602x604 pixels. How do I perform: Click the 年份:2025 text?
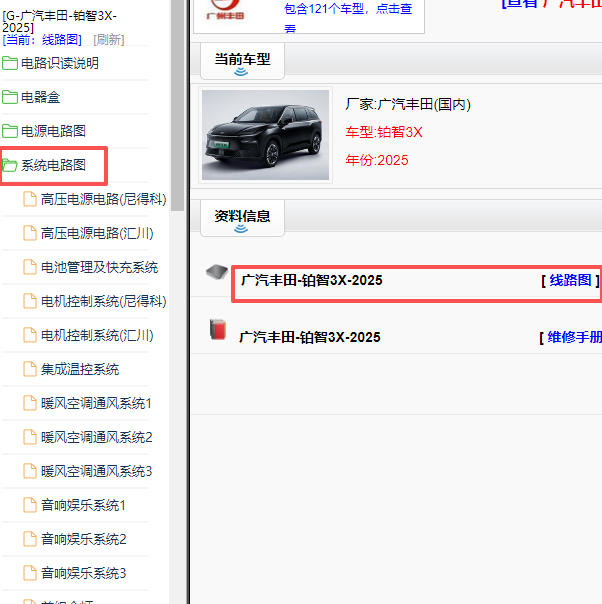(377, 160)
